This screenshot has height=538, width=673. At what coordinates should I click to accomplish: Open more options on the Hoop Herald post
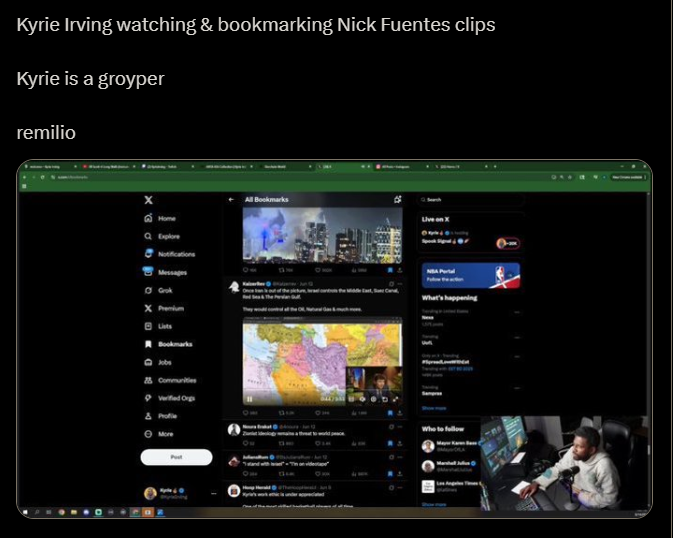point(400,488)
